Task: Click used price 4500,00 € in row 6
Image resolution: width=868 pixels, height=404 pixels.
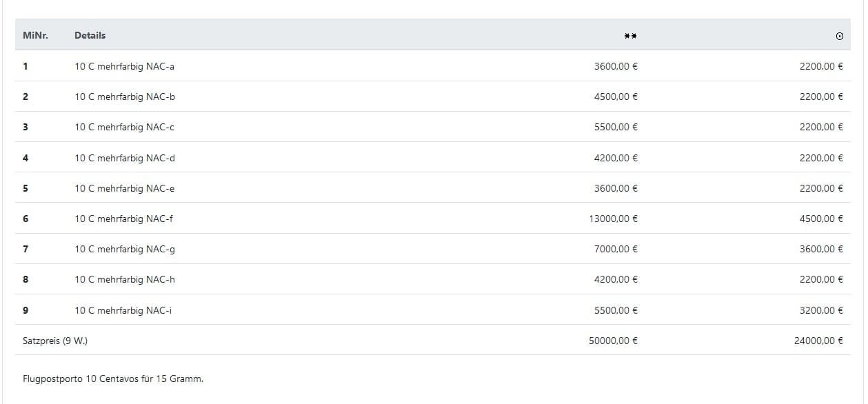Action: click(x=821, y=219)
